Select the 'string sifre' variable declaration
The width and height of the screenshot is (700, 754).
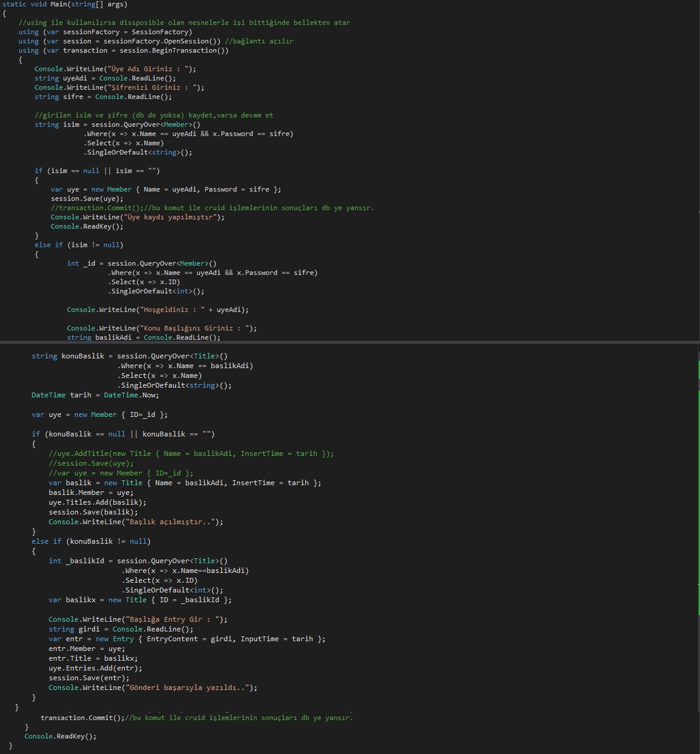click(x=62, y=97)
